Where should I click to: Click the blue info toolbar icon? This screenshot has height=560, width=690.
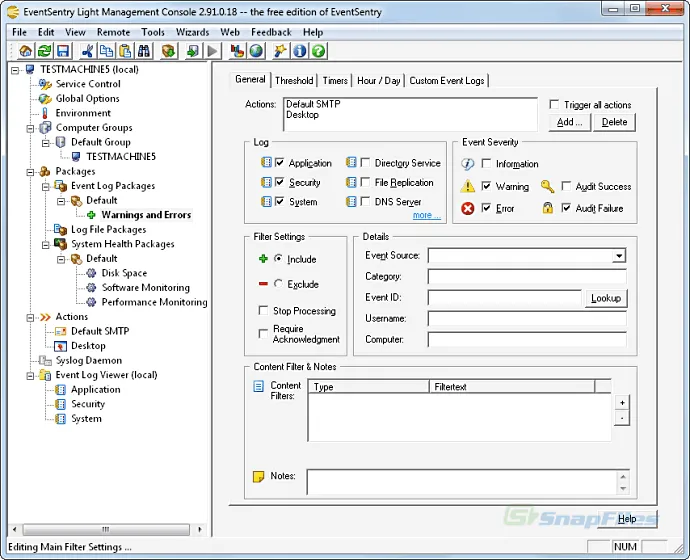[x=299, y=51]
